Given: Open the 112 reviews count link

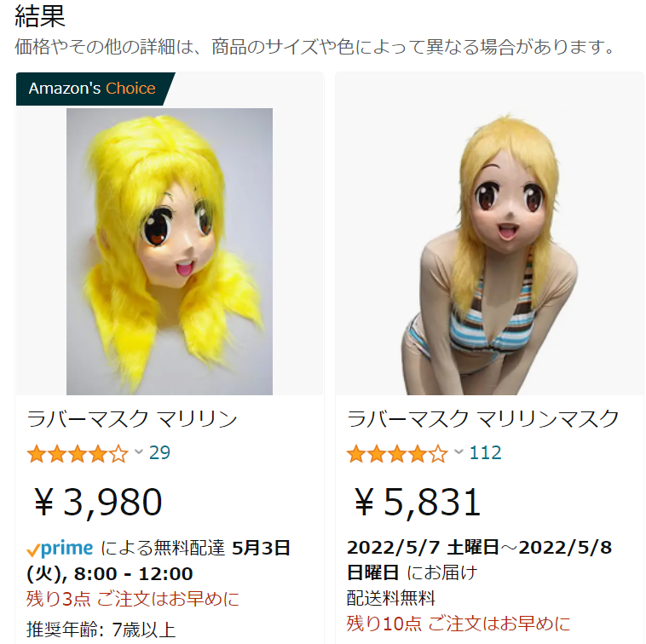Looking at the screenshot, I should point(485,453).
